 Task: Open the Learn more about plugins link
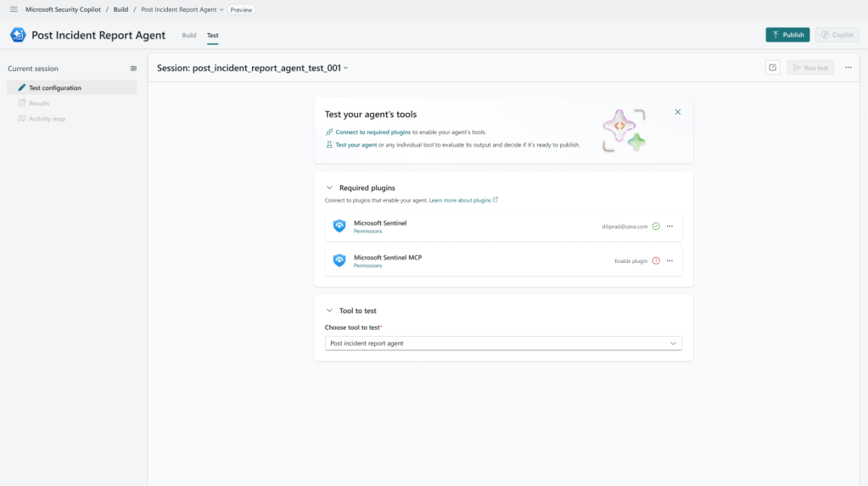click(462, 200)
